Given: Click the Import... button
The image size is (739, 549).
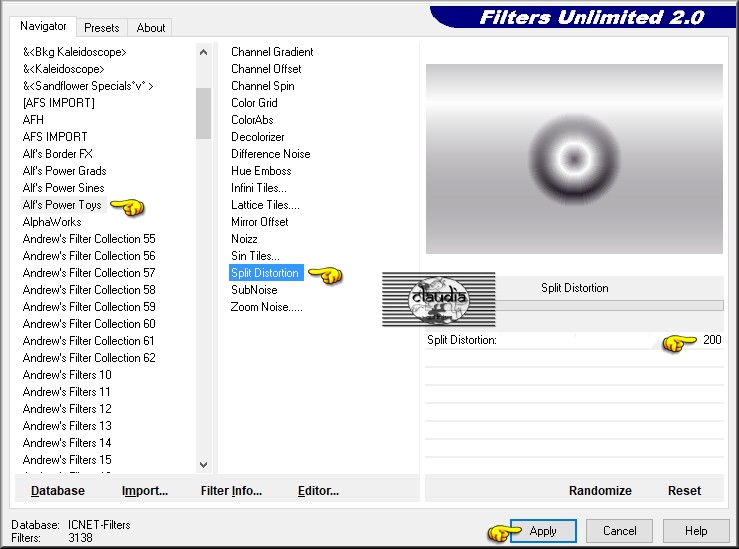Looking at the screenshot, I should tap(145, 491).
